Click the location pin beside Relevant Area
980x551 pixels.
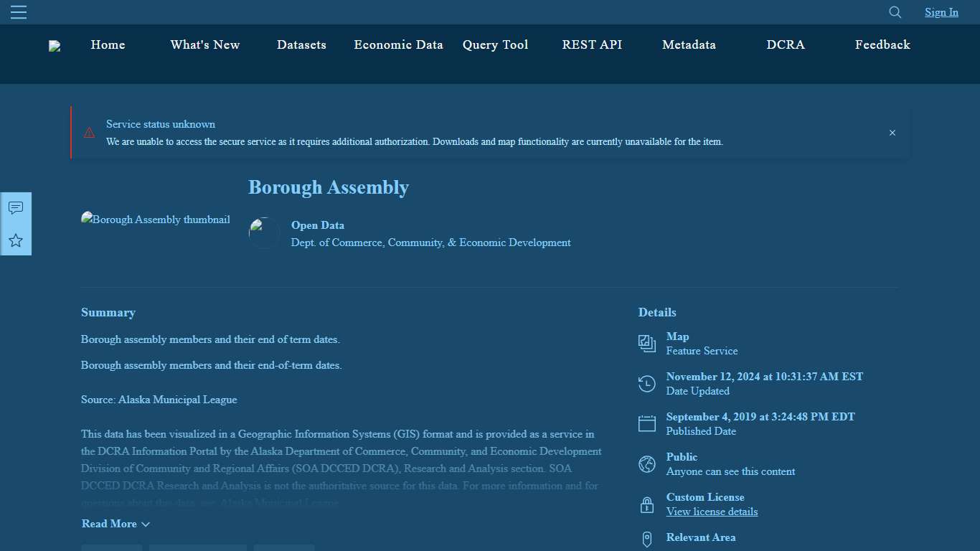(646, 539)
